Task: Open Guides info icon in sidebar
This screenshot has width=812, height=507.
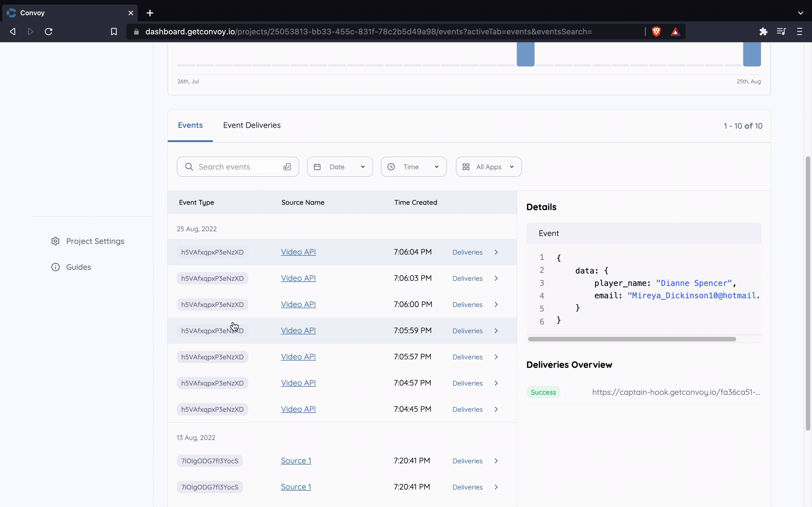Action: click(x=56, y=267)
